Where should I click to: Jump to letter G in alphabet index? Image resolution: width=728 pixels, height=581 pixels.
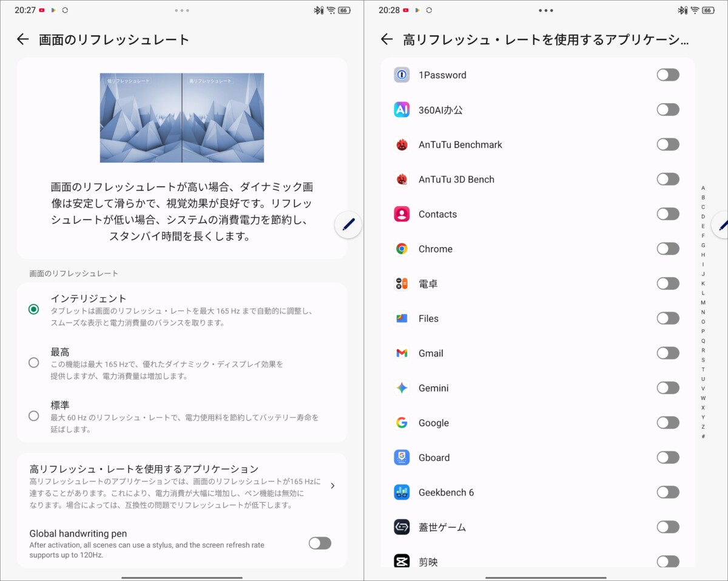(703, 245)
